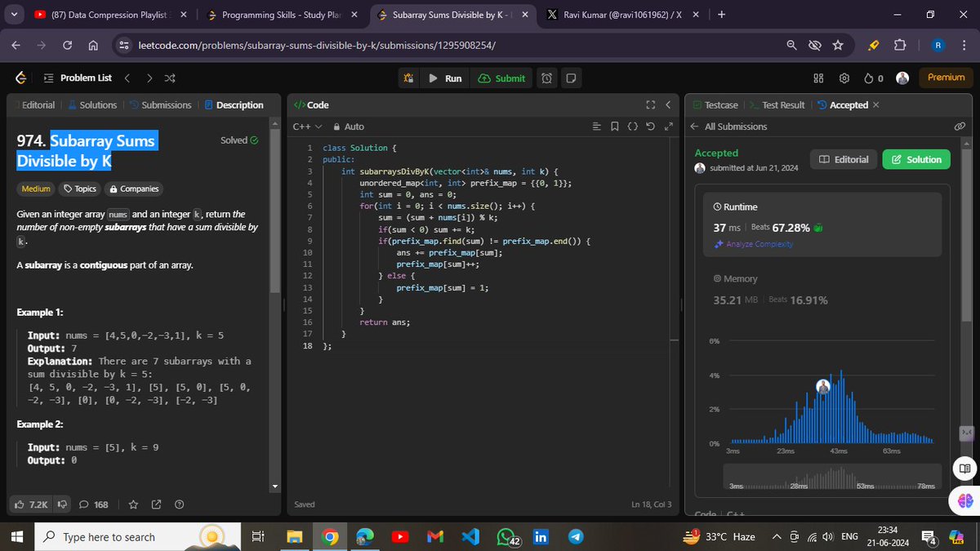Screen dimensions: 980x551
Task: Open the Analyze Complexity link
Action: point(759,244)
